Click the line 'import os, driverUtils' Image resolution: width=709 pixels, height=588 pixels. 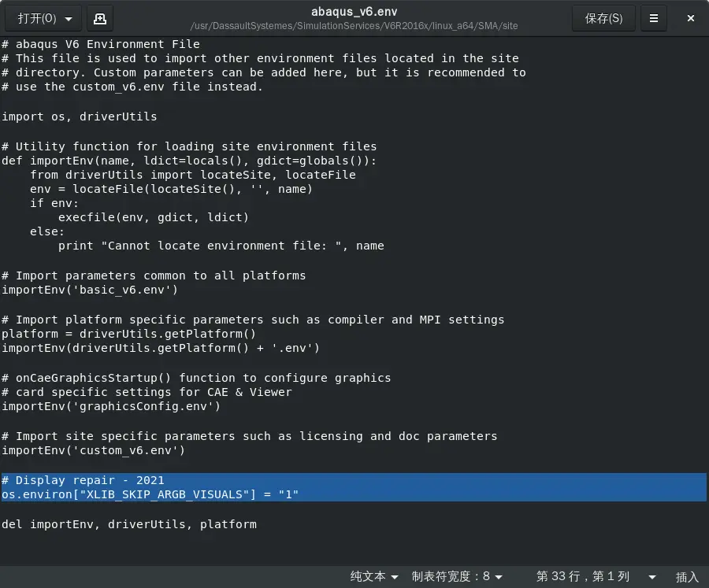click(80, 116)
